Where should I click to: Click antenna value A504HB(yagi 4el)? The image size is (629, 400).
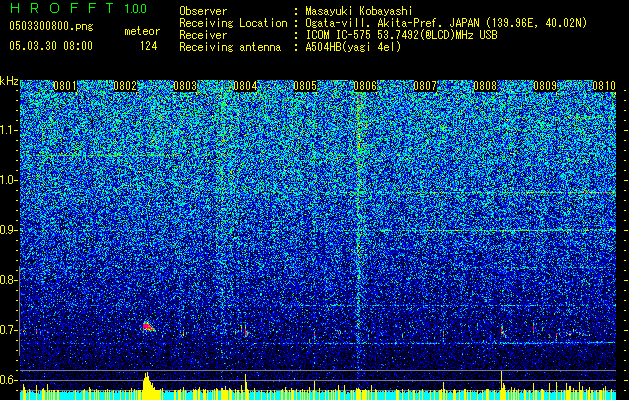(353, 47)
